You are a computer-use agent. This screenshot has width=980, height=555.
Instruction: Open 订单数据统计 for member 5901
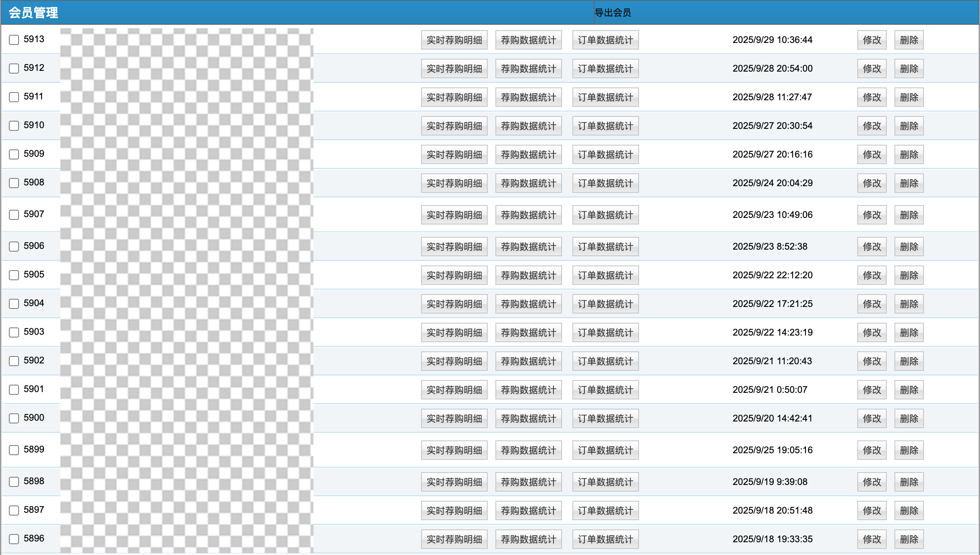tap(605, 390)
